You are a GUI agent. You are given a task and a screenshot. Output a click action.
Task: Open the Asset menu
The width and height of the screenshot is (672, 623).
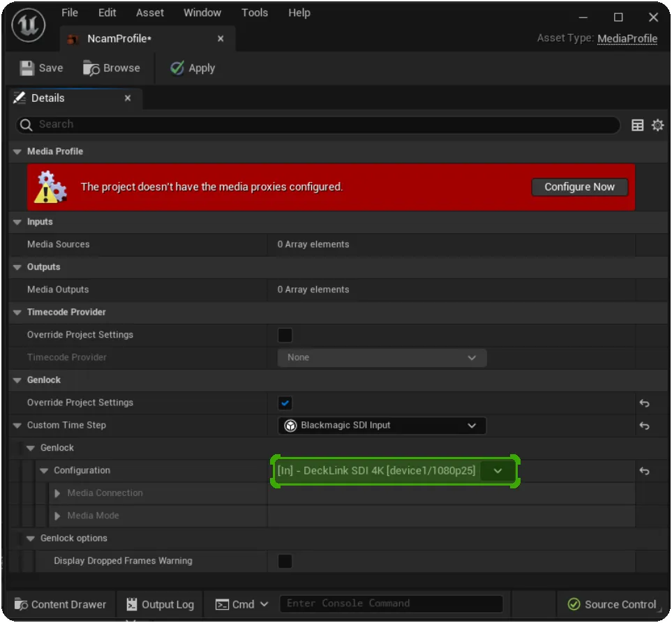tap(150, 13)
